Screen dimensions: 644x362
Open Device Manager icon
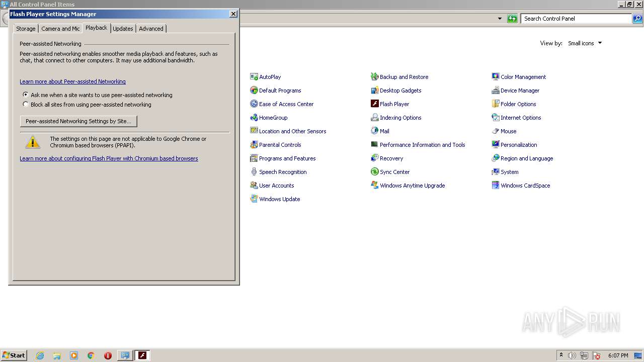click(515, 90)
